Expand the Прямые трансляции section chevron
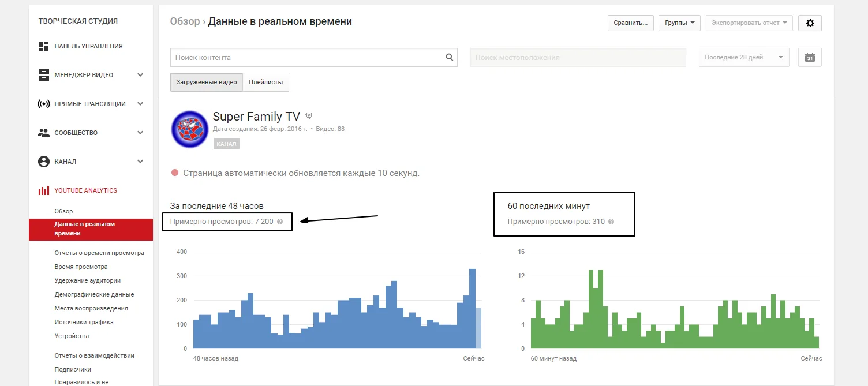 click(140, 104)
